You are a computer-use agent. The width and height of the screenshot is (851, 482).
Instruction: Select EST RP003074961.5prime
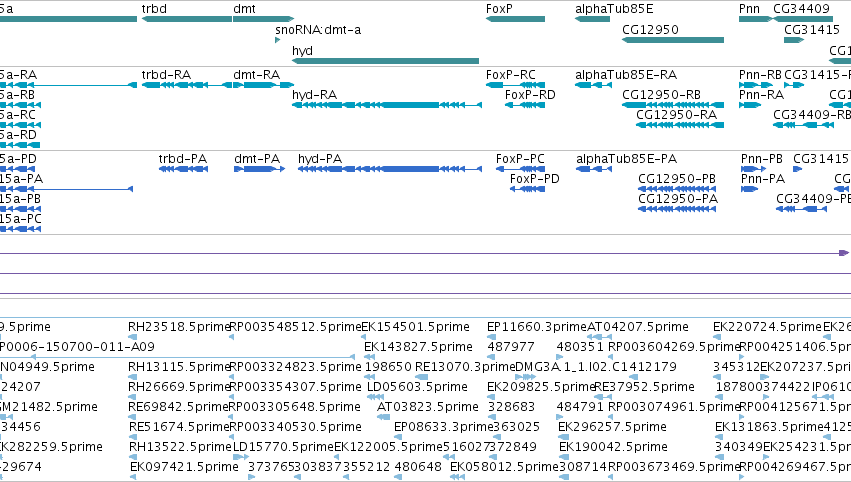[675, 407]
